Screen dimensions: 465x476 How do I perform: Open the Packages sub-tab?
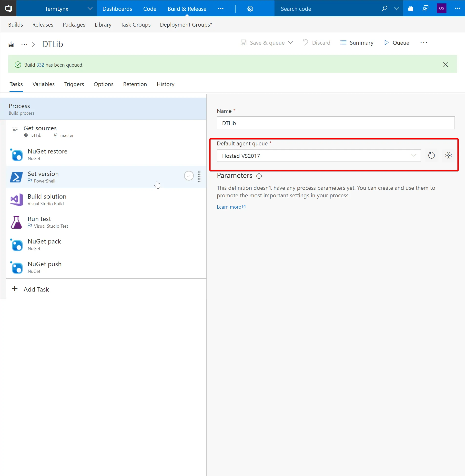tap(74, 25)
